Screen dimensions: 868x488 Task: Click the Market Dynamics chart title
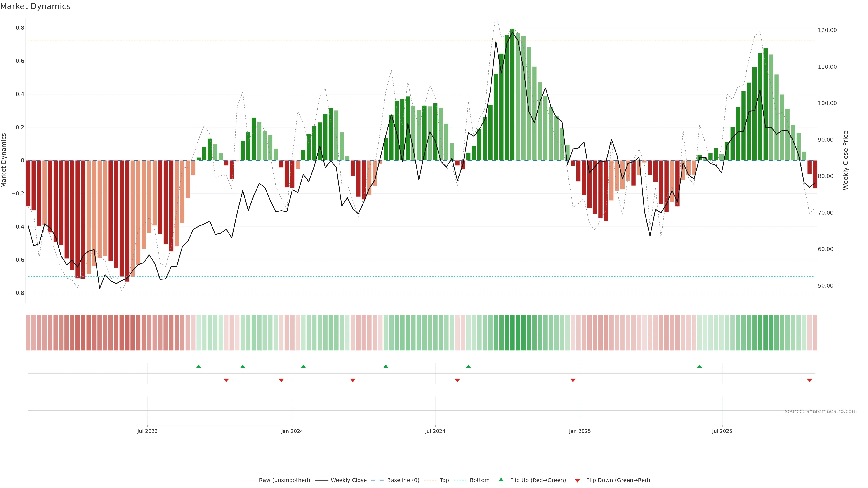35,6
